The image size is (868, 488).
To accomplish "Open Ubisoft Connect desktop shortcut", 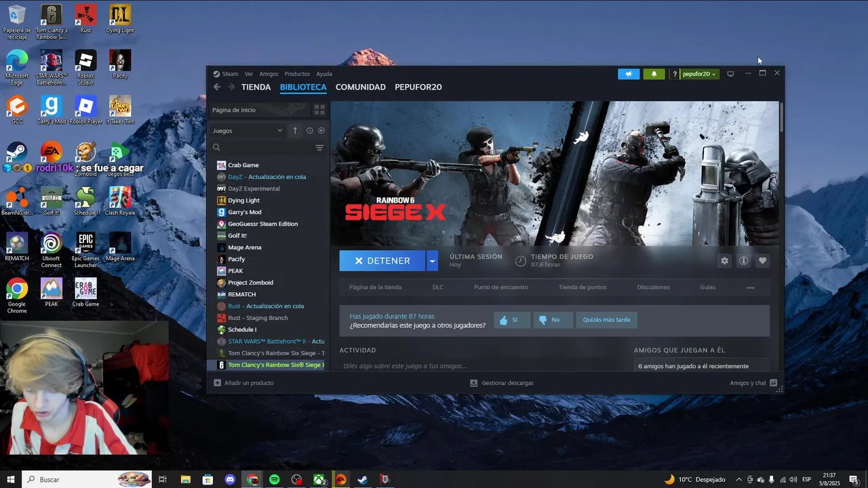I will click(x=51, y=250).
